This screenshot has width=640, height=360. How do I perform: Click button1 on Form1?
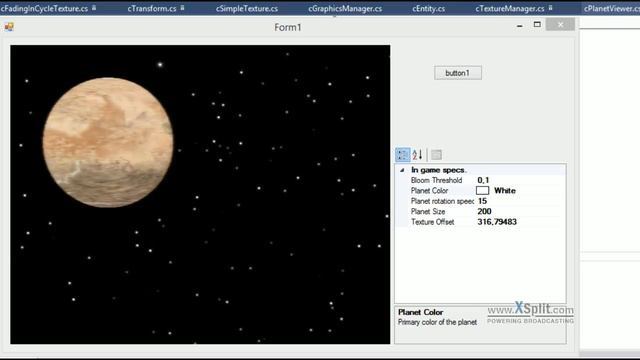tap(458, 73)
